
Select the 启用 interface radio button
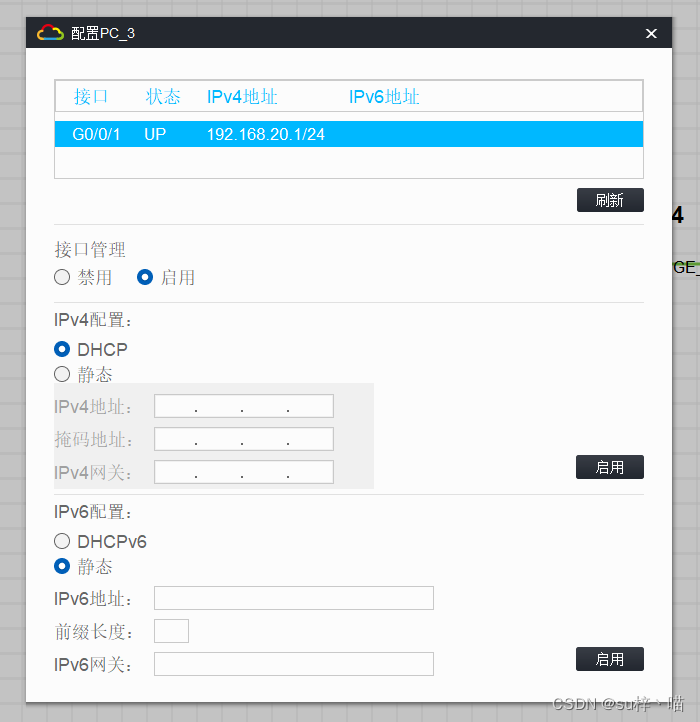click(x=145, y=277)
